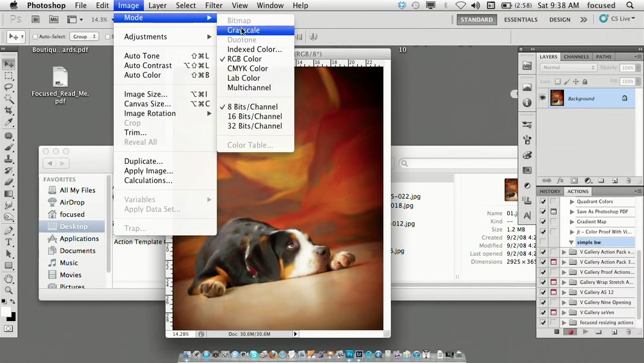Show more workspaces double-arrow button

583,19
